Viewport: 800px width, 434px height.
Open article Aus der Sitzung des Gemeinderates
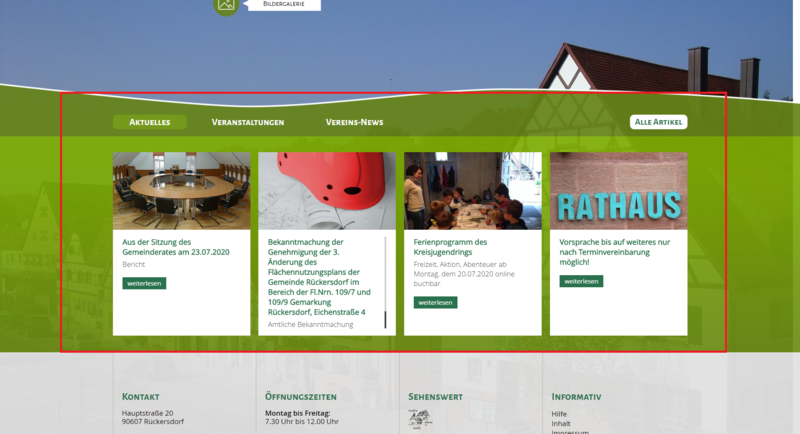pos(176,247)
